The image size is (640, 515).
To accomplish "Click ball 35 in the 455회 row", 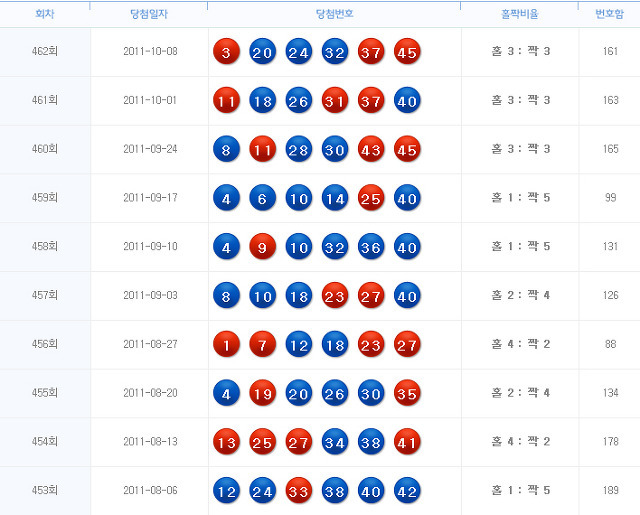I will 407,393.
